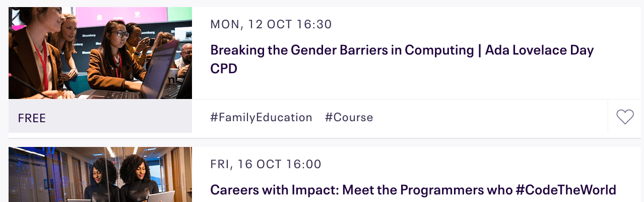
Task: Click the empty space right of the #Course tag
Action: click(x=489, y=117)
